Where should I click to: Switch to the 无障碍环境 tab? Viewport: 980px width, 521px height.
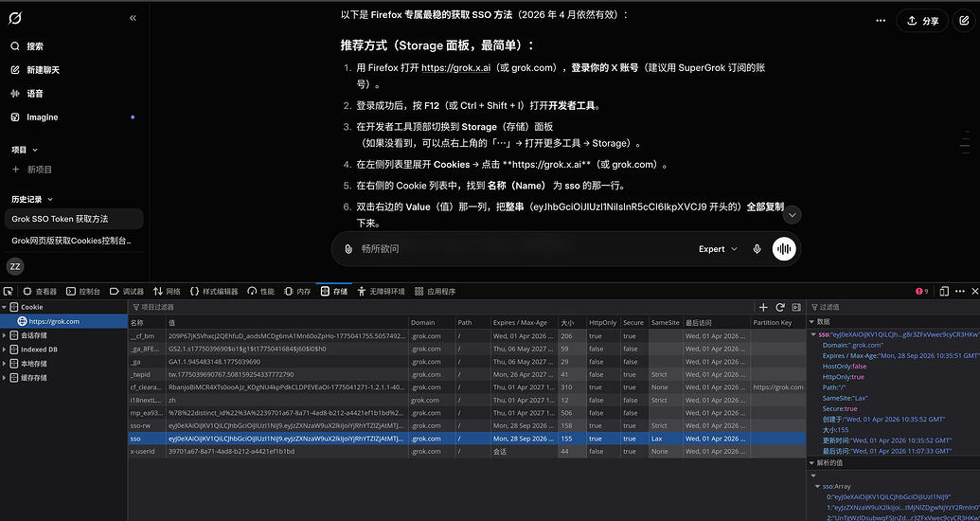point(381,292)
